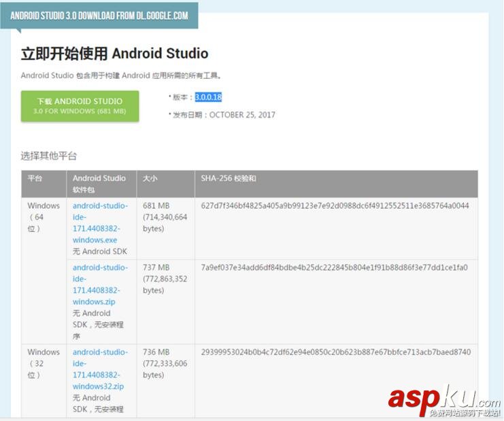This screenshot has height=421, width=504.
Task: Click the Android Studio 3.0 download banner title
Action: 99,16
